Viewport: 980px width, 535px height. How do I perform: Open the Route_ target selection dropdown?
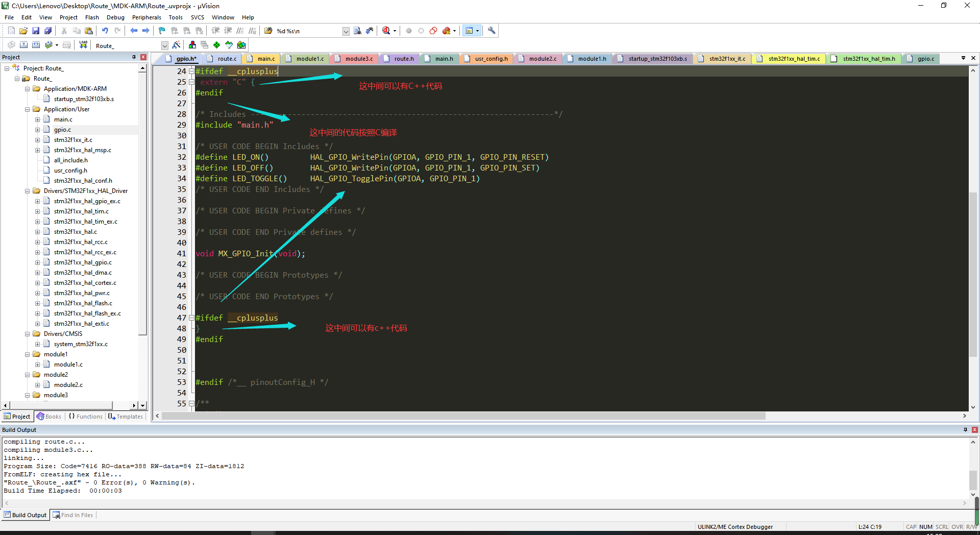pos(164,45)
